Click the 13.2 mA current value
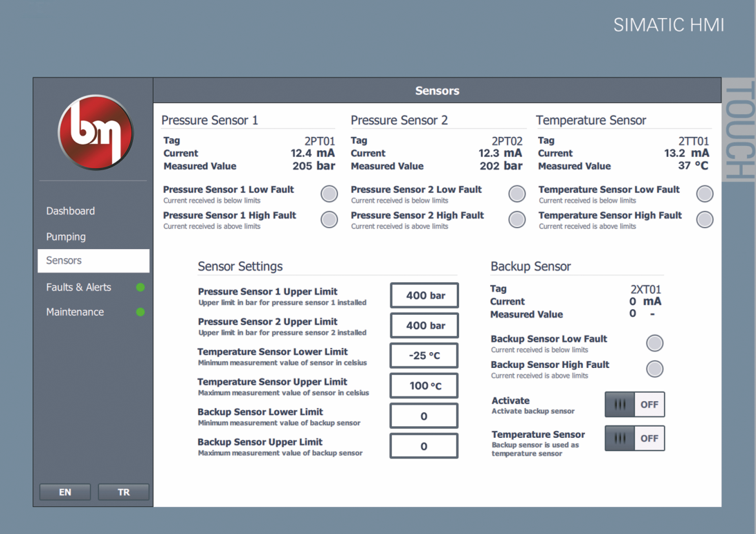Viewport: 756px width, 534px height. click(x=687, y=153)
